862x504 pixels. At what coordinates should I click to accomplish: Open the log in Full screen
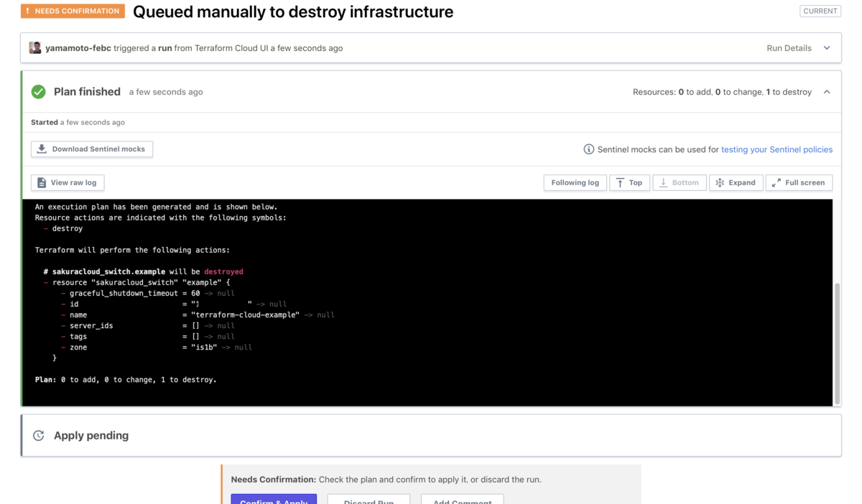click(x=799, y=182)
